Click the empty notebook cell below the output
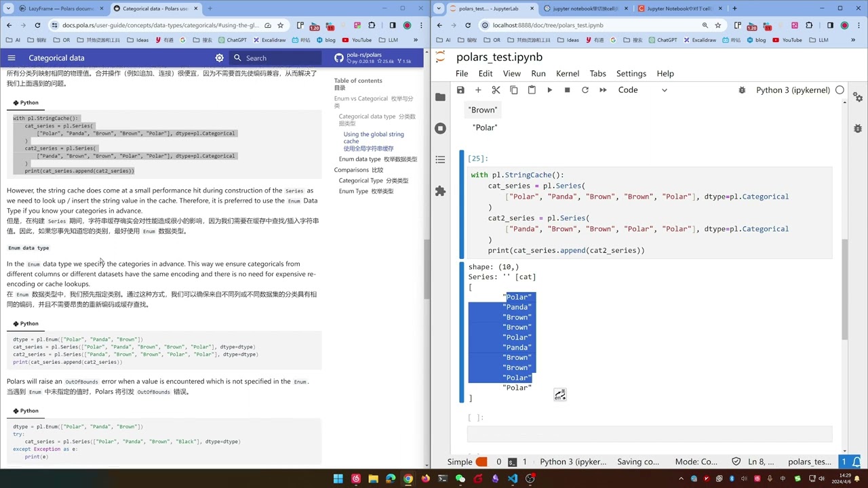This screenshot has height=488, width=868. (649, 434)
